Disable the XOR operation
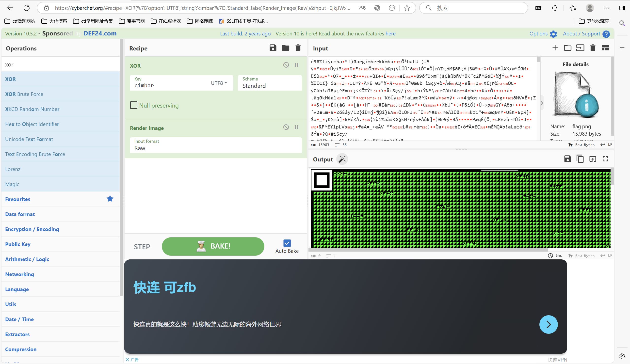The image size is (630, 364). click(x=286, y=65)
